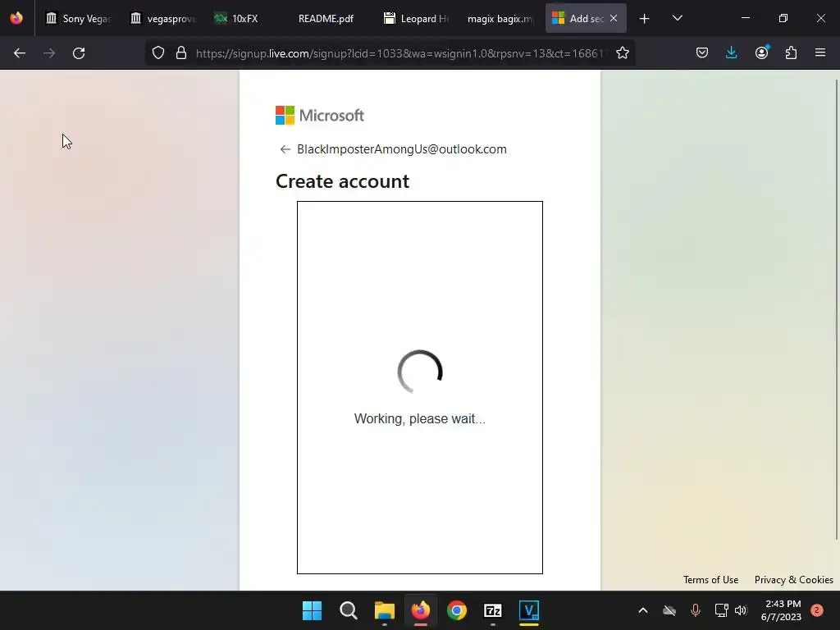Click the OneDrive cloud tray icon
840x630 pixels.
[x=669, y=610]
